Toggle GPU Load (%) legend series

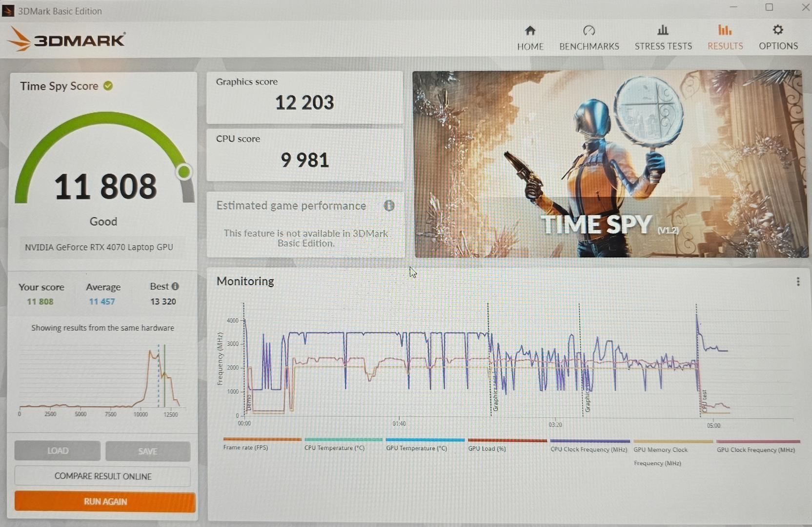(x=487, y=448)
